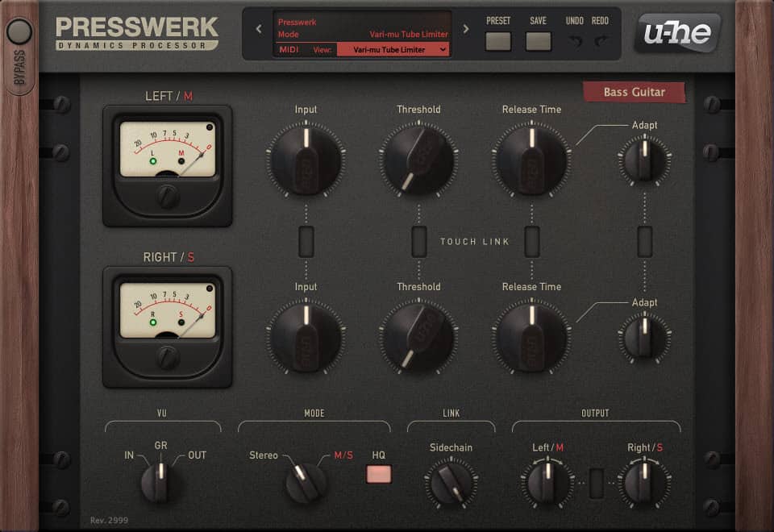Toggle the Output Left/Right link switch

(597, 483)
